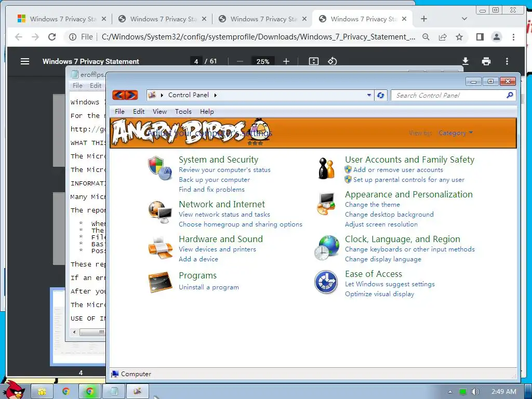
Task: Zoom in the PDF viewer
Action: [286, 61]
